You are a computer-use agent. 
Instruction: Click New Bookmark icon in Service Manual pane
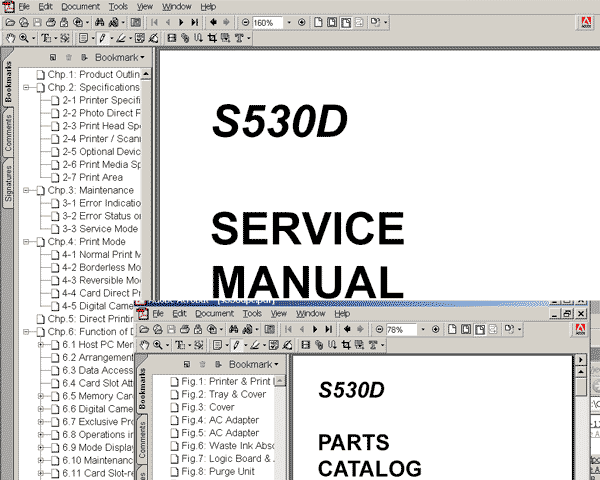tap(53, 57)
